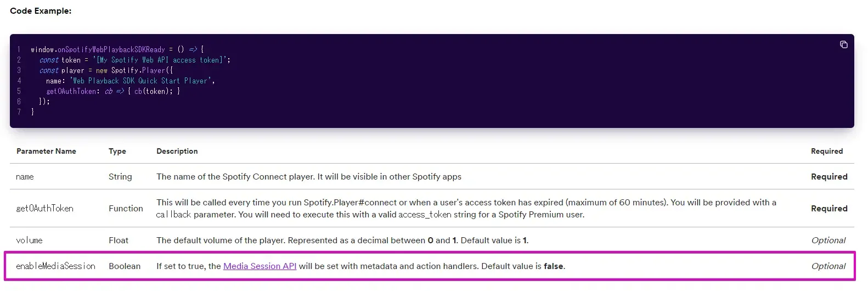868x291 pixels.
Task: Click the Parameter Name column header
Action: (46, 151)
